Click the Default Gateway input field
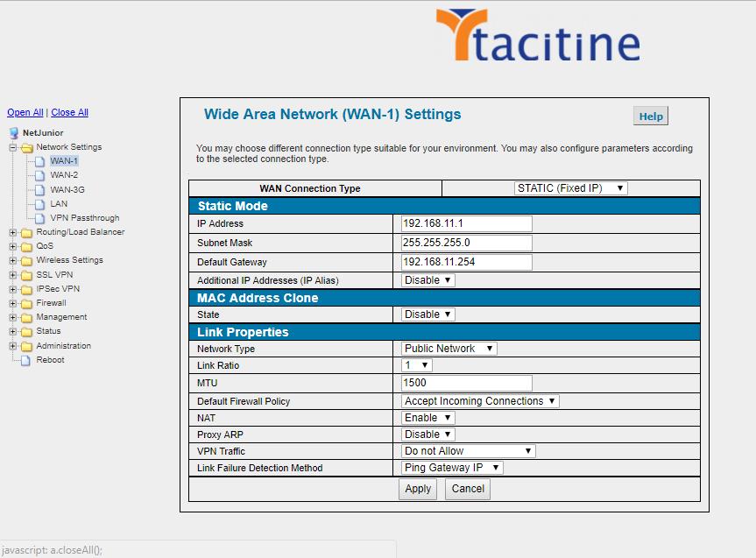The height and width of the screenshot is (558, 756). coord(467,262)
